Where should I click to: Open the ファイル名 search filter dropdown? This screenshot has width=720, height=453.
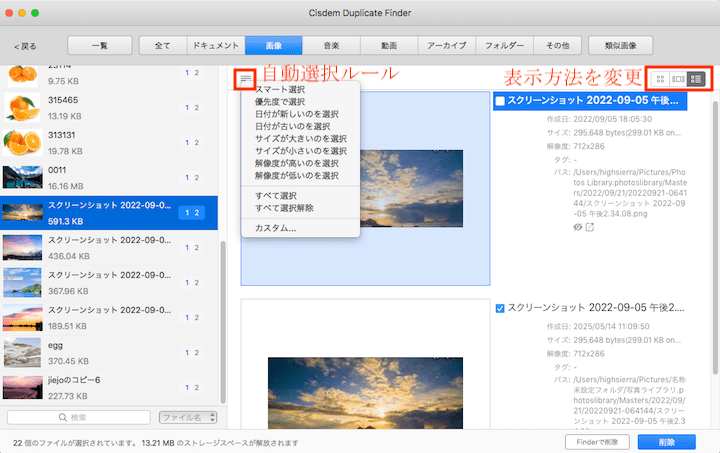185,417
